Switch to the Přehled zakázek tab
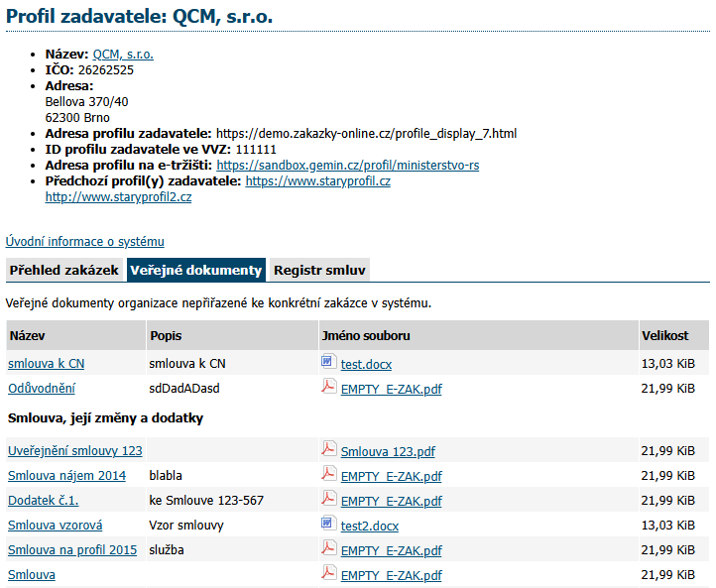Screen dimensions: 716x588 [63, 270]
